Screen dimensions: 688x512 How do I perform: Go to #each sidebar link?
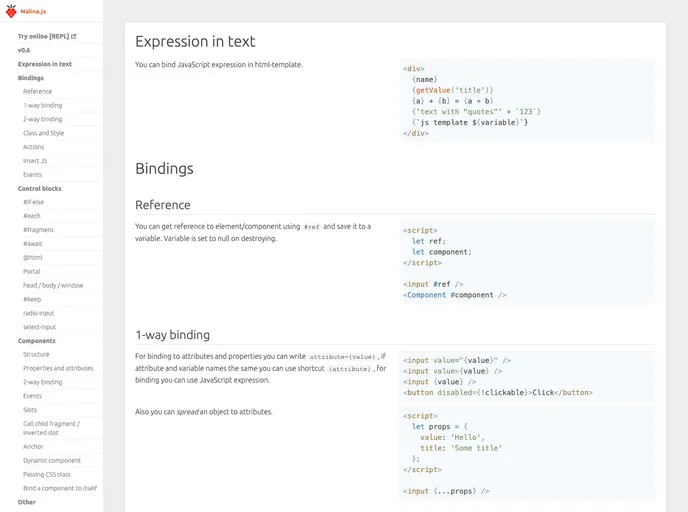pos(32,216)
